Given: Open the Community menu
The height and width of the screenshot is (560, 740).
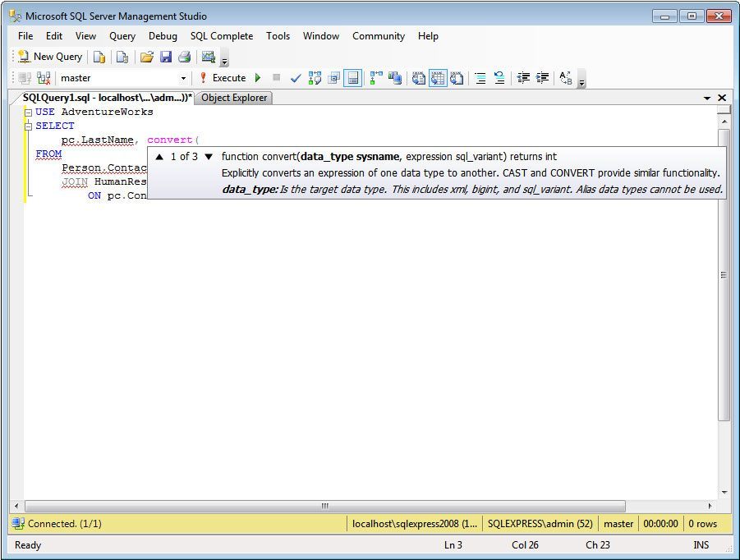Looking at the screenshot, I should pos(378,36).
